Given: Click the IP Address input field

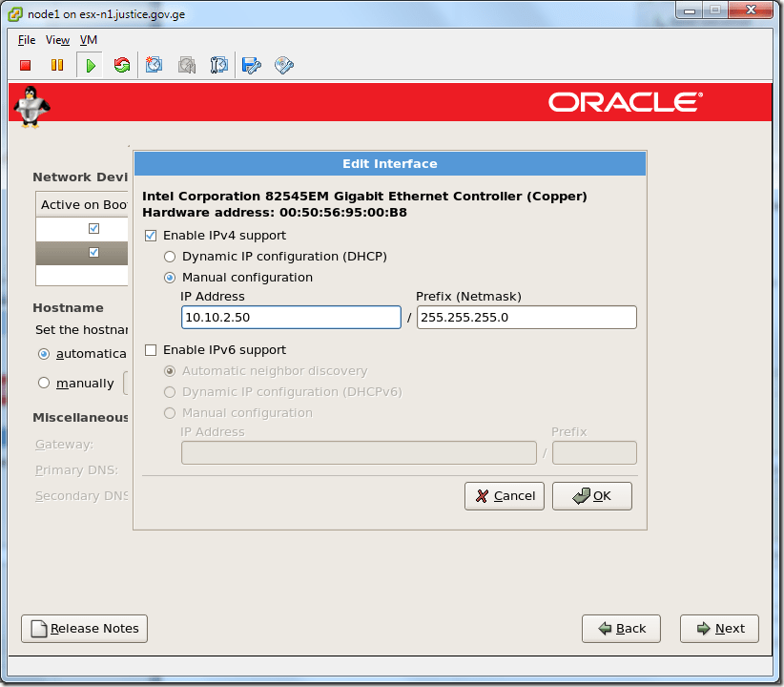Looking at the screenshot, I should click(291, 316).
